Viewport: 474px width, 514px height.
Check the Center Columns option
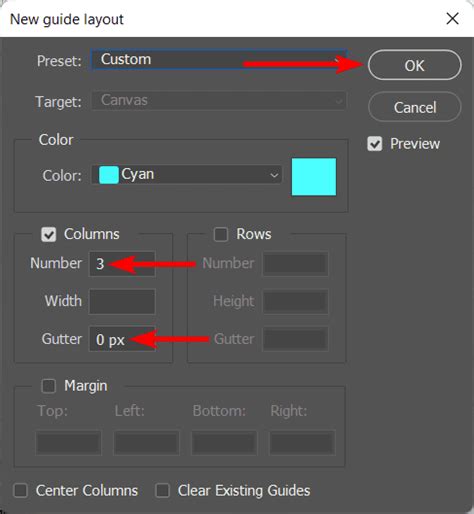click(x=21, y=491)
